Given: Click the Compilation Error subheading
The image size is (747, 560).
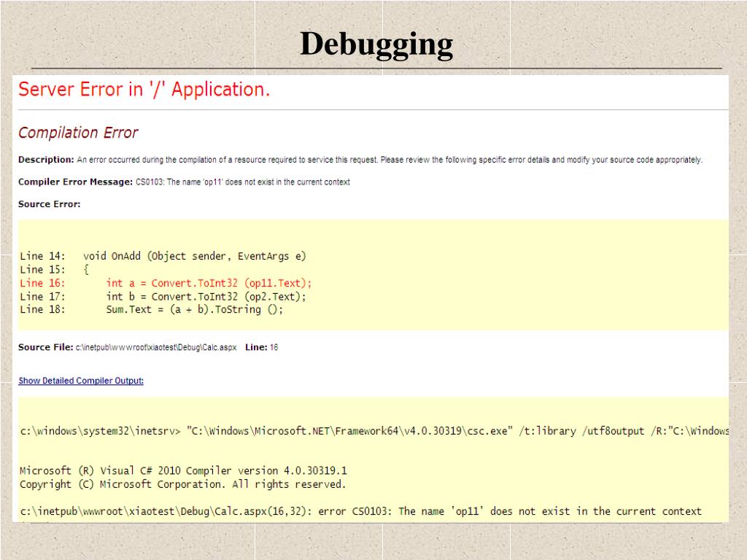Looking at the screenshot, I should coord(78,133).
